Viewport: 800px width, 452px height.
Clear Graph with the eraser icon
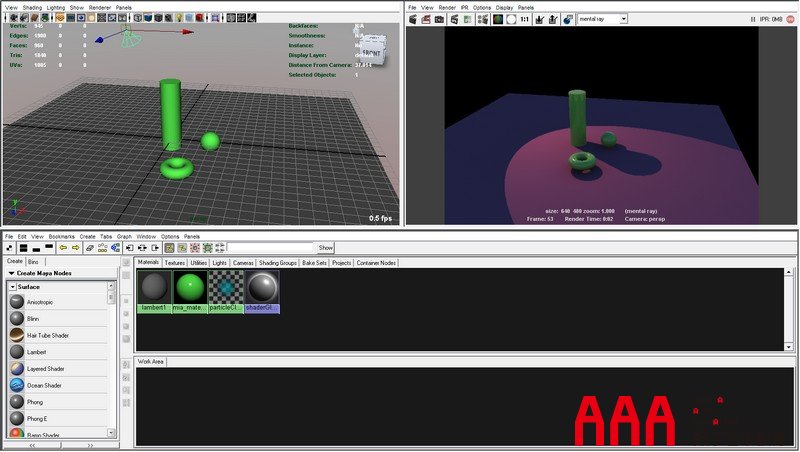click(90, 248)
